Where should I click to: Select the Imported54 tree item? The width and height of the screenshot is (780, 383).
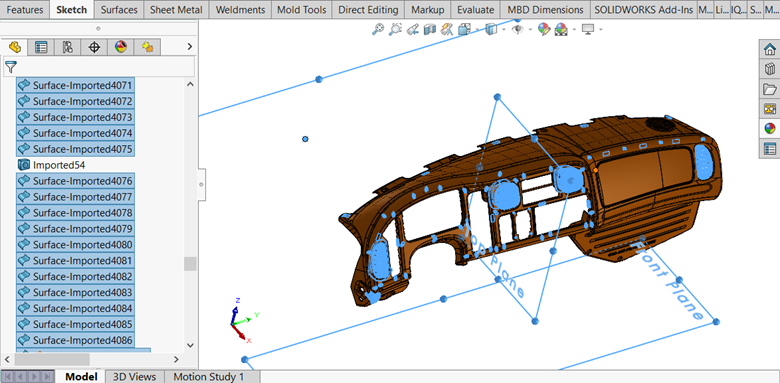coord(59,165)
